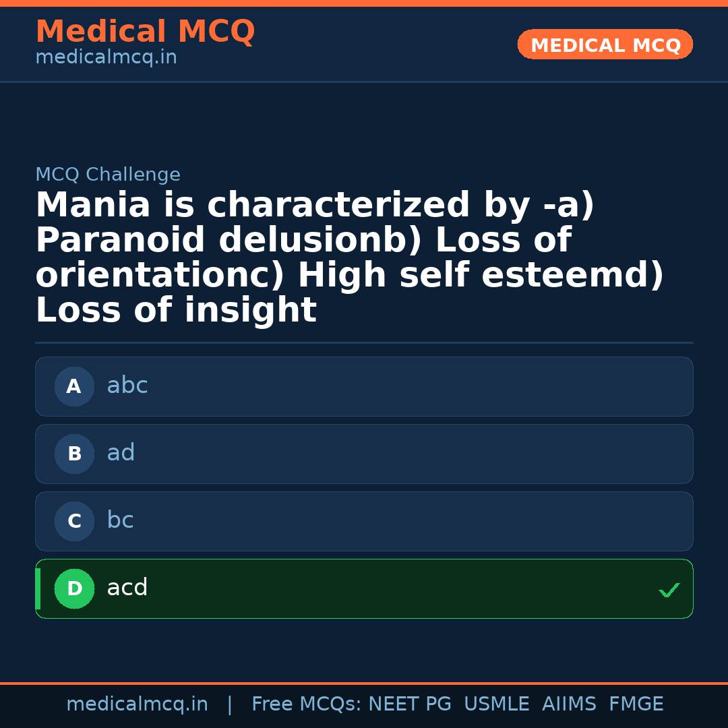Open the medicalmcq.in link in the header

point(106,57)
